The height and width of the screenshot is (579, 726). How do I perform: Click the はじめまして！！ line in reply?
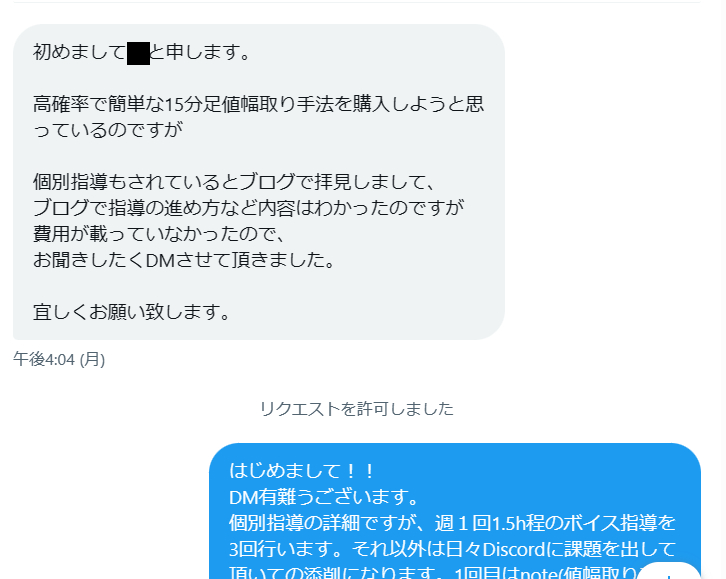click(x=301, y=471)
